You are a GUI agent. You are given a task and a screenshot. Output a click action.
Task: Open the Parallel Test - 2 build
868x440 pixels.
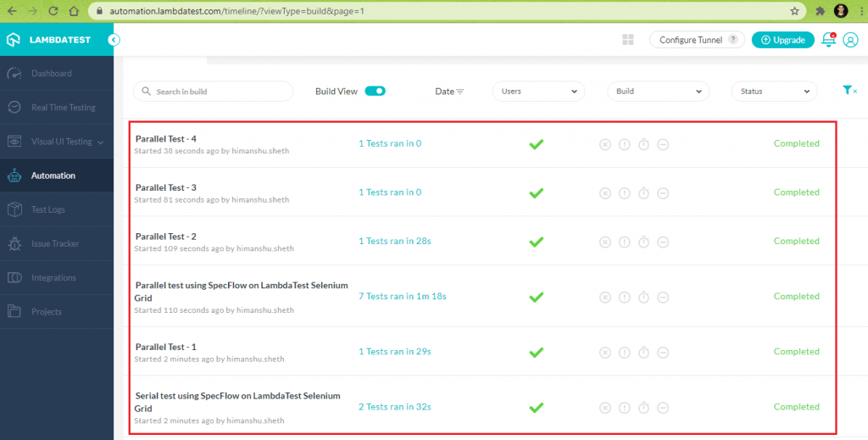[166, 237]
